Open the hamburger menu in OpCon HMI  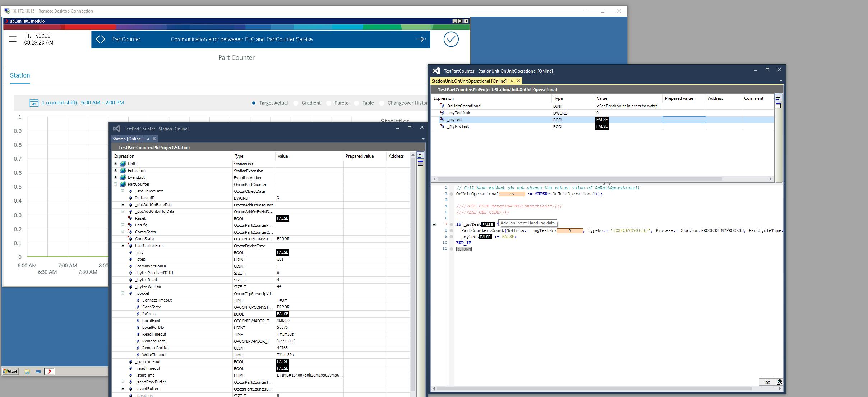point(13,39)
